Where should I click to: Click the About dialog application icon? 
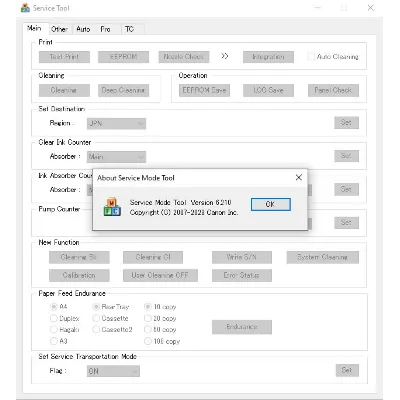coord(112,207)
